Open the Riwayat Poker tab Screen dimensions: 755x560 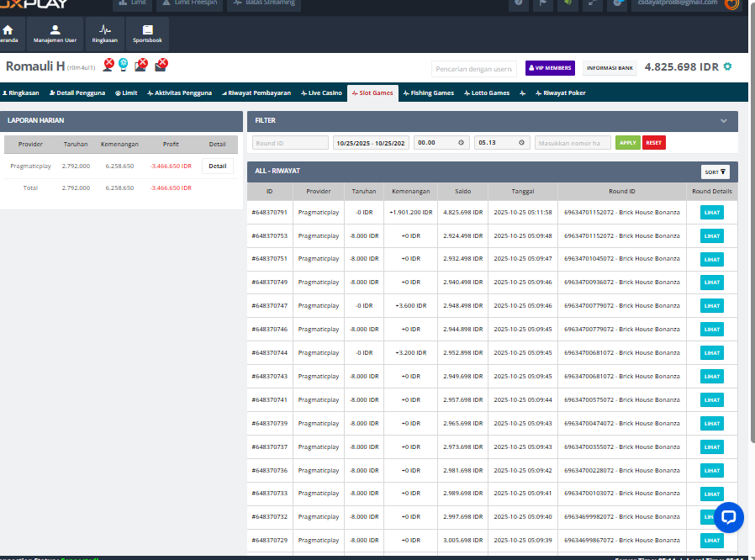tap(561, 93)
